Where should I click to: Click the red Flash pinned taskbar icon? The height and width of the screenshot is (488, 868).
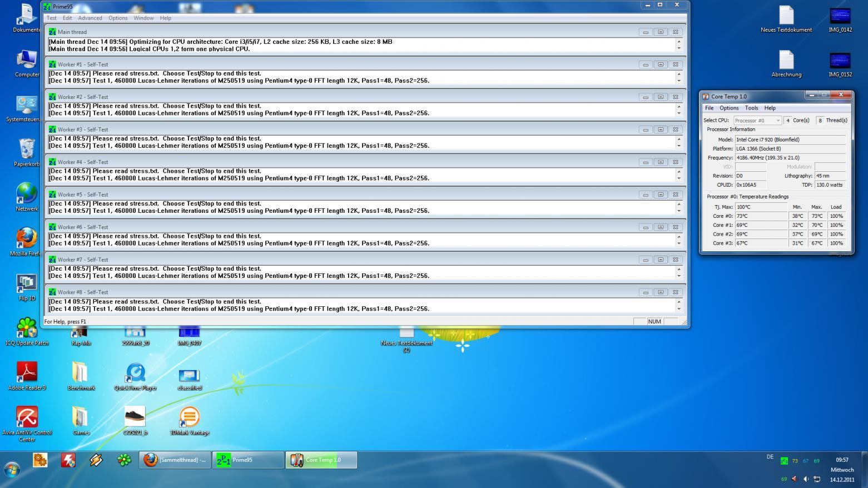click(x=68, y=460)
